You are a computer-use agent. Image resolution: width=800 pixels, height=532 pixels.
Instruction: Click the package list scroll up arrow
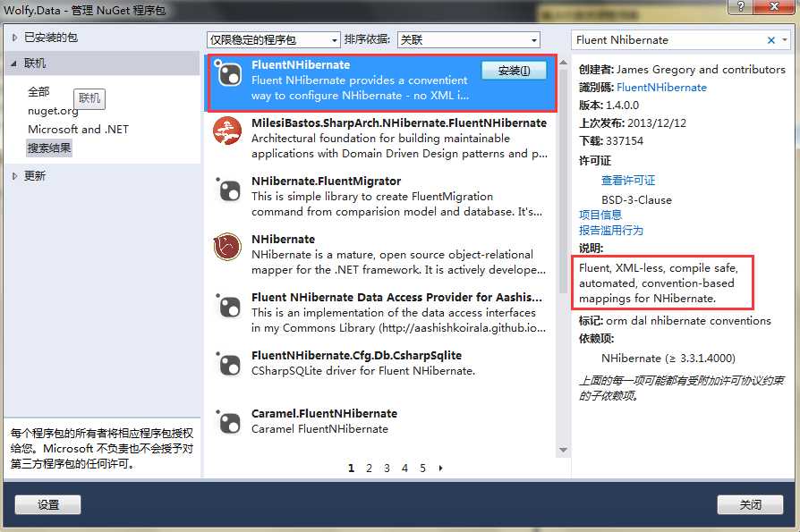(x=563, y=63)
